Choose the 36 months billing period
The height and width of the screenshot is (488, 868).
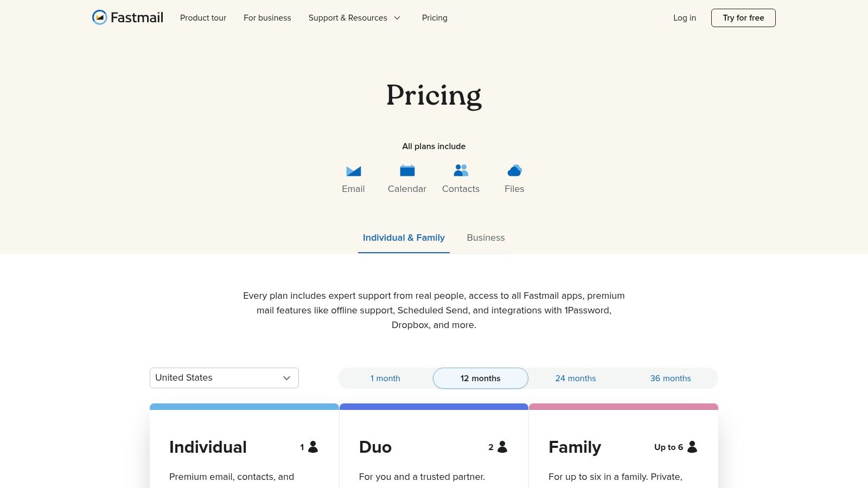[671, 378]
